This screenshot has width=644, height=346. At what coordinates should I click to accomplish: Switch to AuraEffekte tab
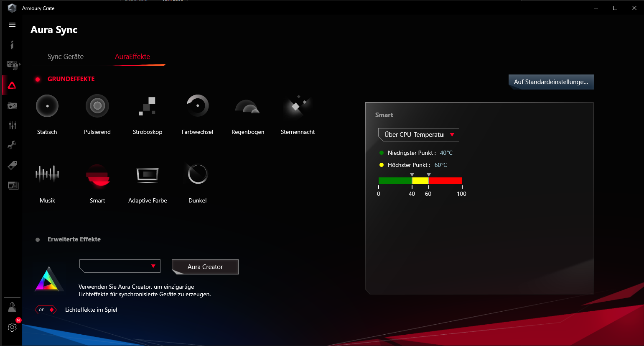coord(132,56)
